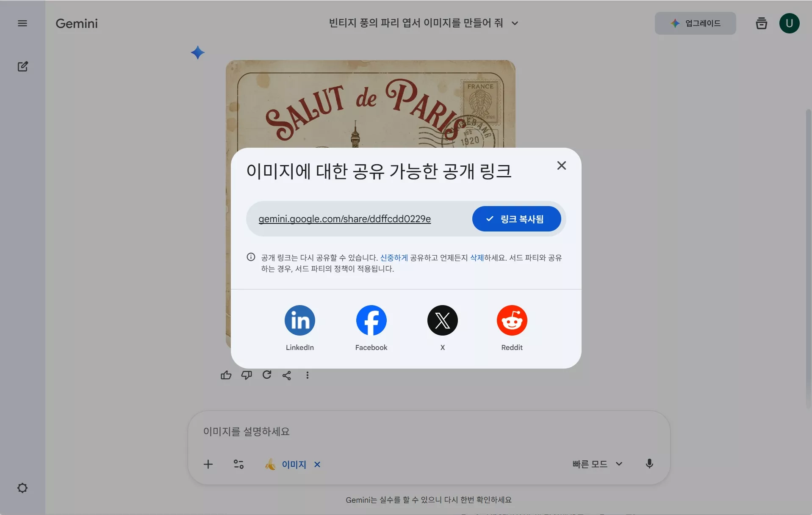The height and width of the screenshot is (515, 812).
Task: Start a new chat in Gemini
Action: (22, 66)
